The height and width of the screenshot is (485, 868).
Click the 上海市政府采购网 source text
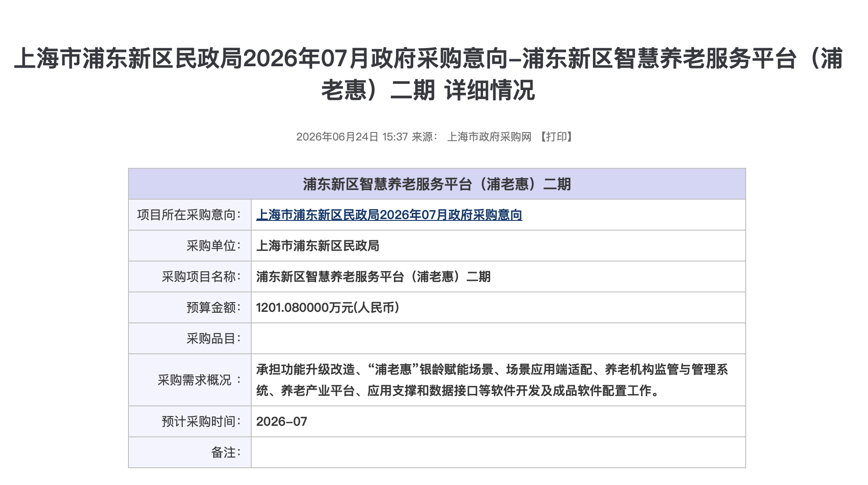[489, 137]
